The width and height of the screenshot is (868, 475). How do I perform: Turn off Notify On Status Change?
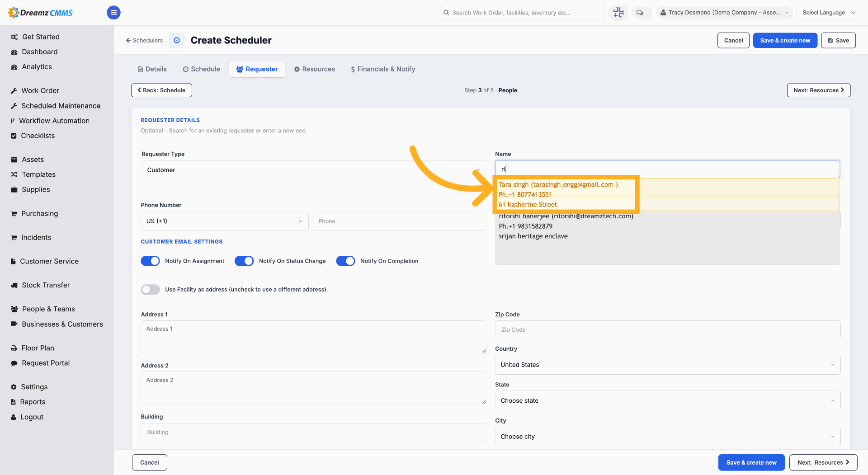point(244,261)
